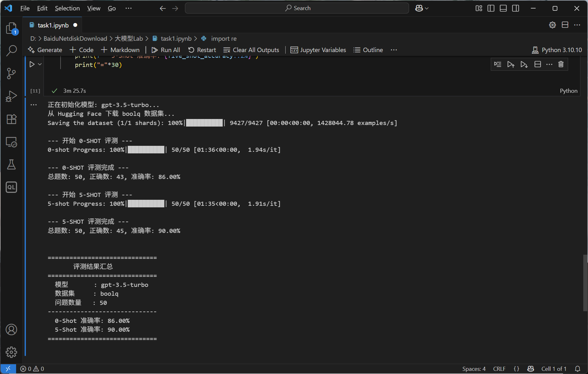This screenshot has width=588, height=374.
Task: Toggle the primary sidebar visibility
Action: point(491,8)
